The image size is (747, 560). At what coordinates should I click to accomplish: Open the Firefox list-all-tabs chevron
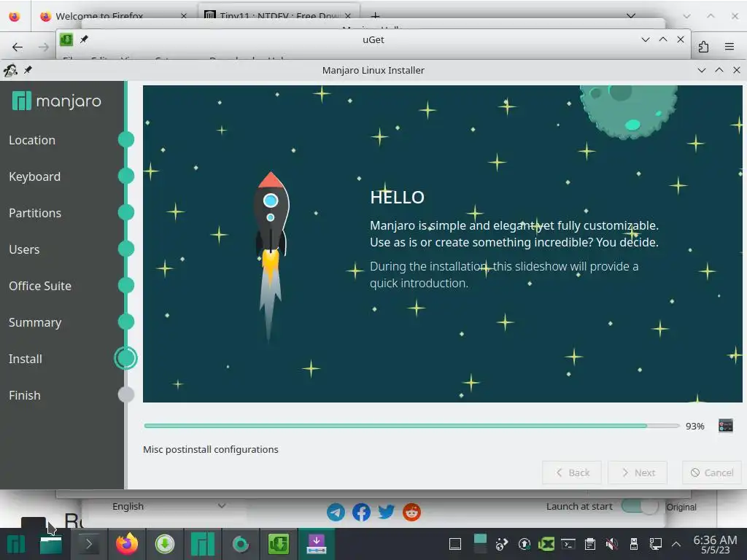[x=631, y=16]
